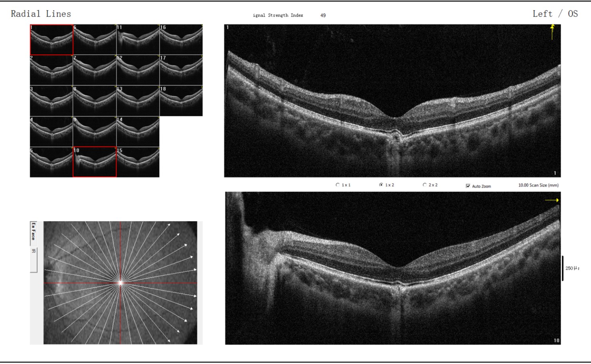
Task: Click the "Left / OS" eye label
Action: (x=555, y=14)
